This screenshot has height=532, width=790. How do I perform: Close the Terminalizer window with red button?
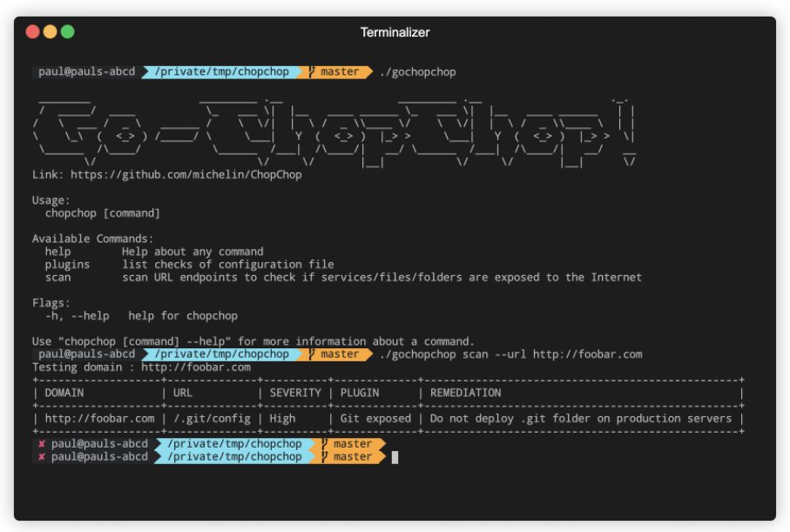[33, 31]
